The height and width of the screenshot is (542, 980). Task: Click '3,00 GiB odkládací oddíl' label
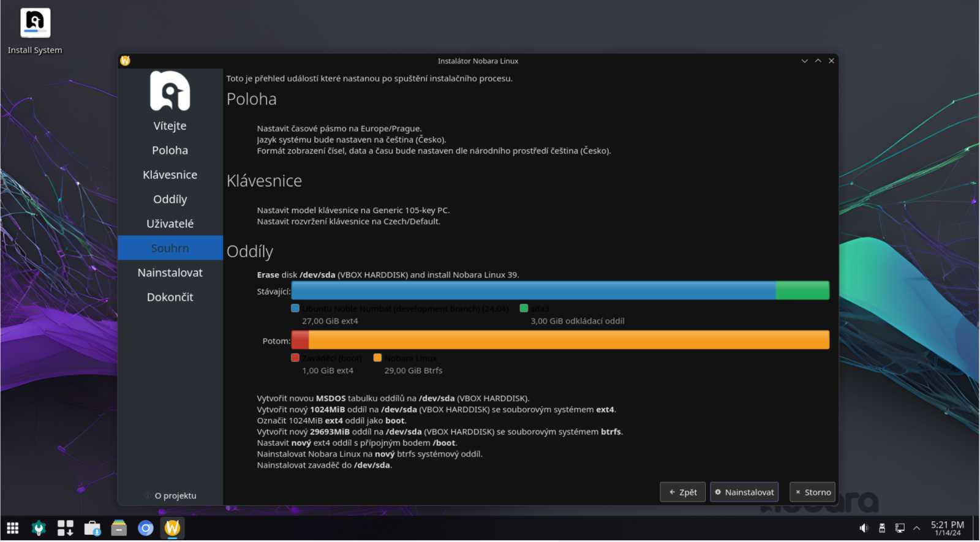578,321
